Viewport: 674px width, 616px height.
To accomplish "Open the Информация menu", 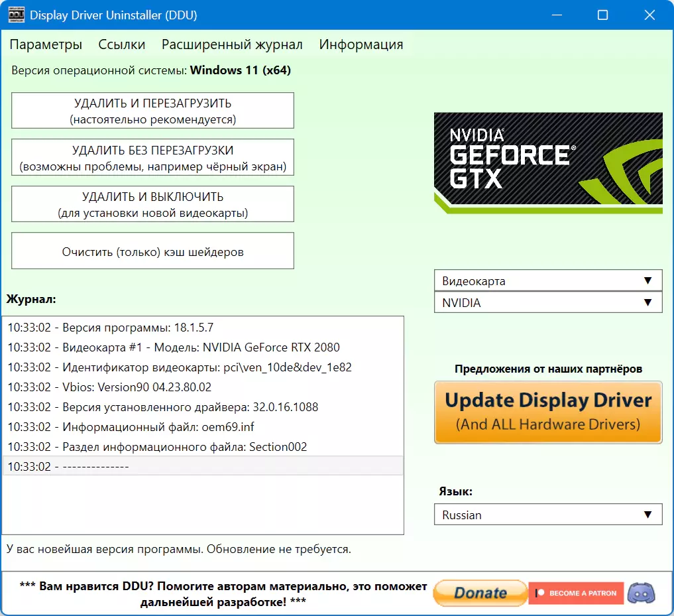I will point(361,44).
